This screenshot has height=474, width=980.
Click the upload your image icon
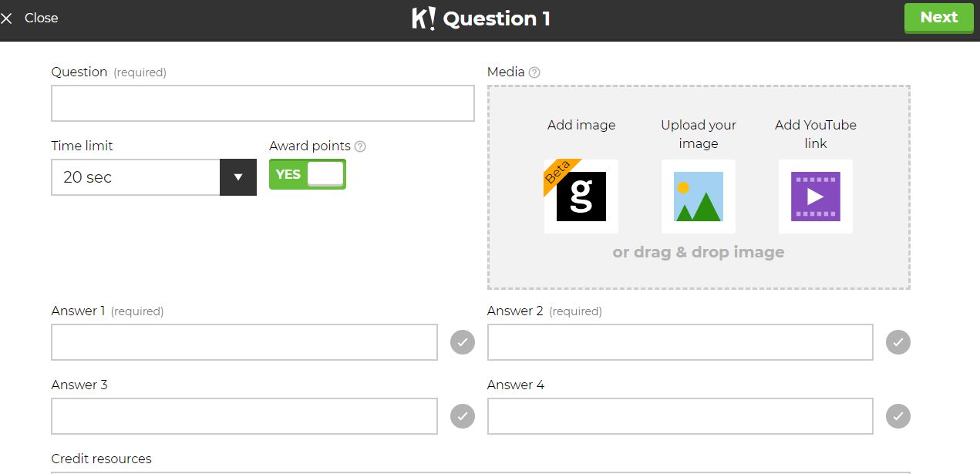click(x=698, y=197)
